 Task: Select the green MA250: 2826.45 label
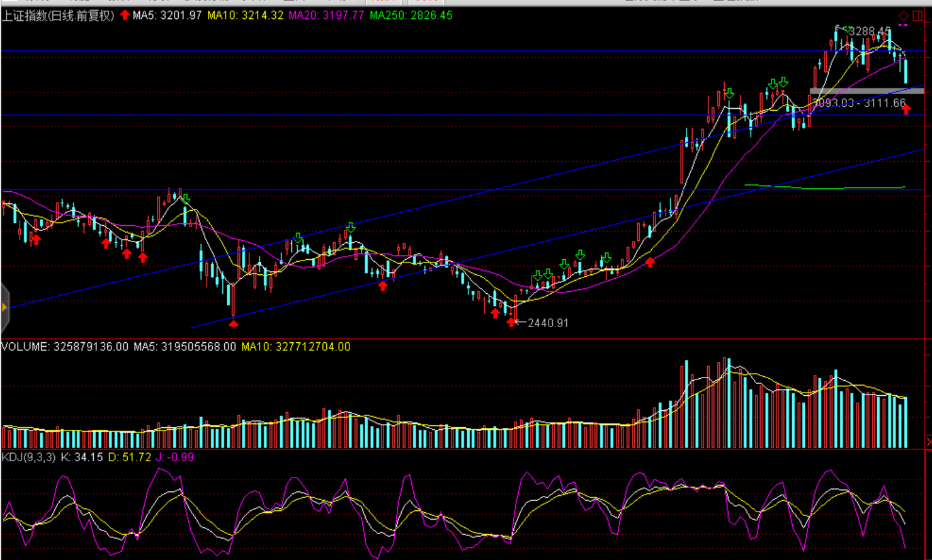pyautogui.click(x=411, y=15)
